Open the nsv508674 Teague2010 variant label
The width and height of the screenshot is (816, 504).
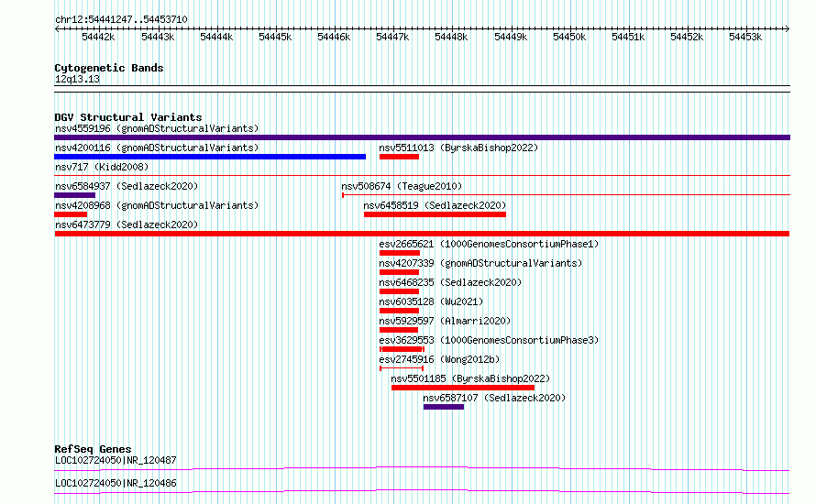tap(402, 186)
